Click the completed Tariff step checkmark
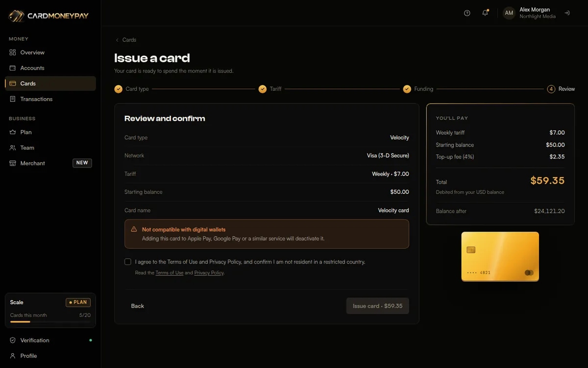The image size is (588, 368). (262, 89)
